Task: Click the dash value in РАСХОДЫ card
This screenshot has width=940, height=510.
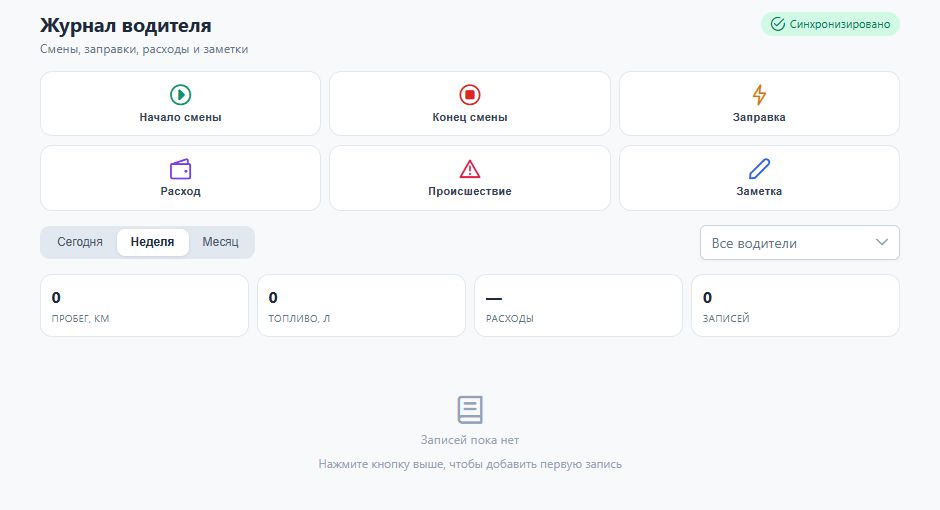Action: (493, 298)
